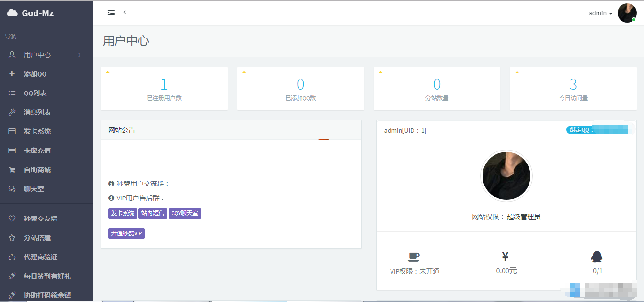Toggle the sidebar with the hamburger menu icon
Image resolution: width=644 pixels, height=302 pixels.
pos(111,12)
